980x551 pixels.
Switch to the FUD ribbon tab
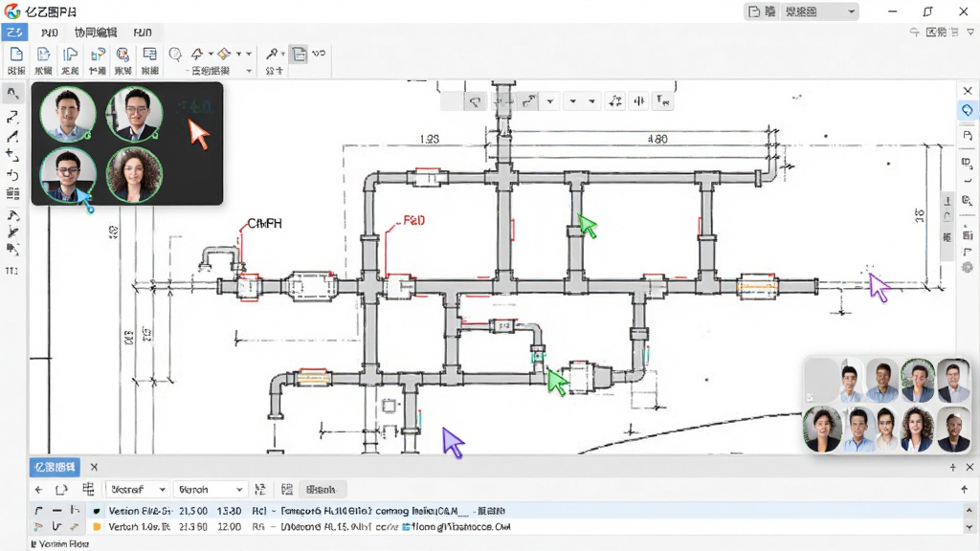(x=143, y=33)
